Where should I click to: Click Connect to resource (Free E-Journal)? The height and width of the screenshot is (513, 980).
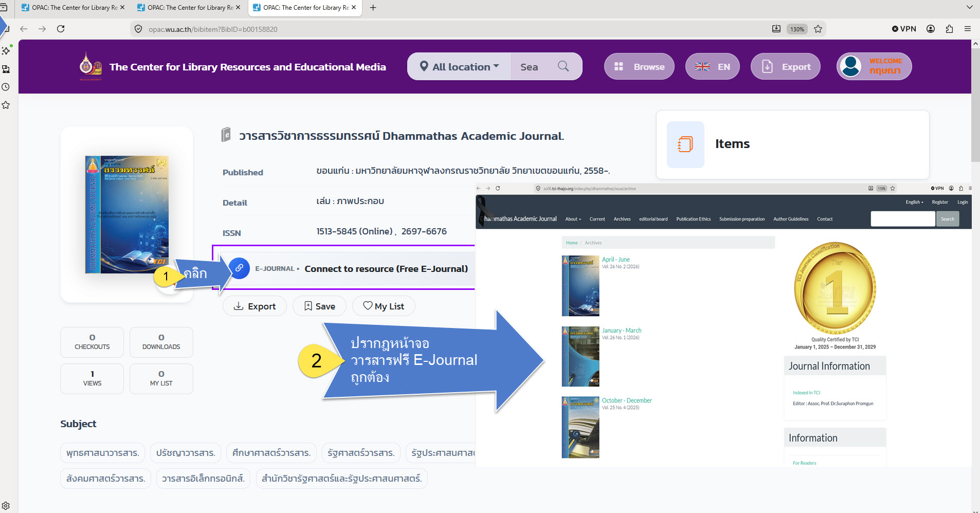point(386,269)
